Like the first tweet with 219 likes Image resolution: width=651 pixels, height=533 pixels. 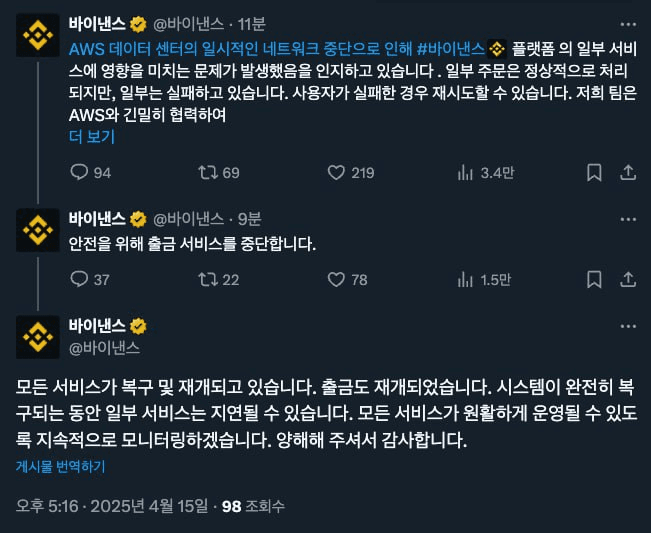[337, 173]
